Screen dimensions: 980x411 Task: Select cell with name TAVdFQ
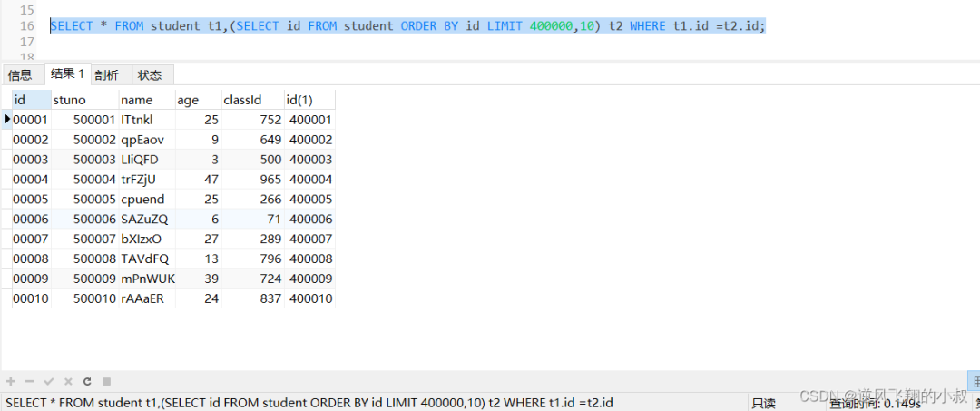tap(147, 259)
